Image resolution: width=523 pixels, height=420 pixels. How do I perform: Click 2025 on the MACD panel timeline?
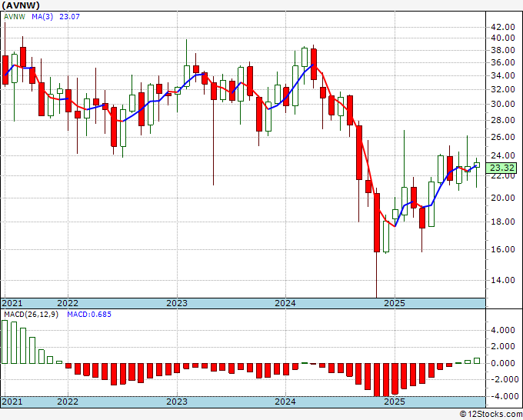click(x=395, y=402)
